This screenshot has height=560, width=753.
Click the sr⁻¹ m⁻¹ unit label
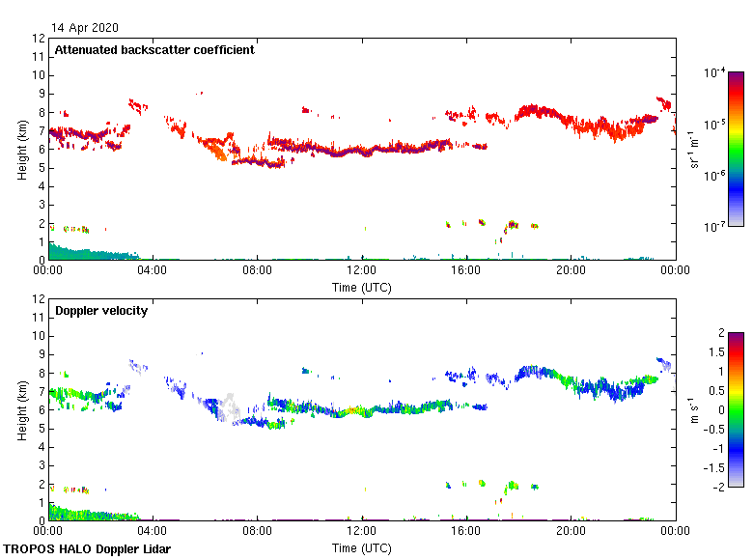click(x=695, y=150)
